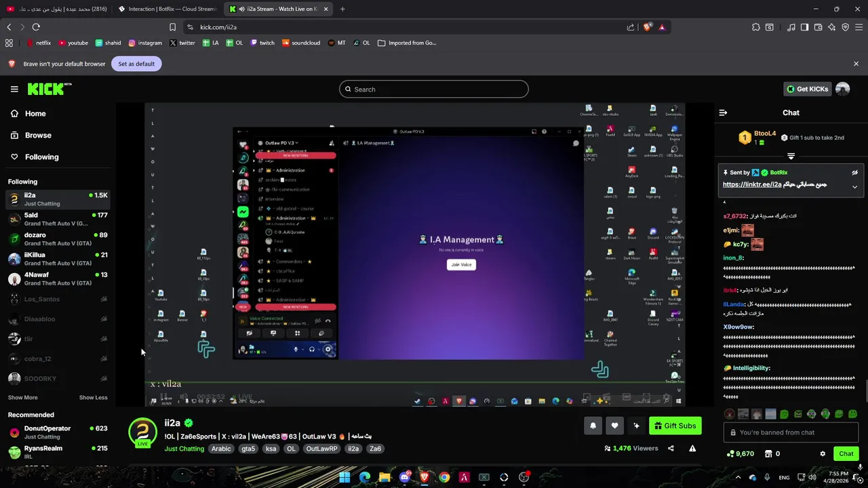Viewport: 868px width, 488px height.
Task: Hide the pinned BotRix message
Action: [x=854, y=173]
